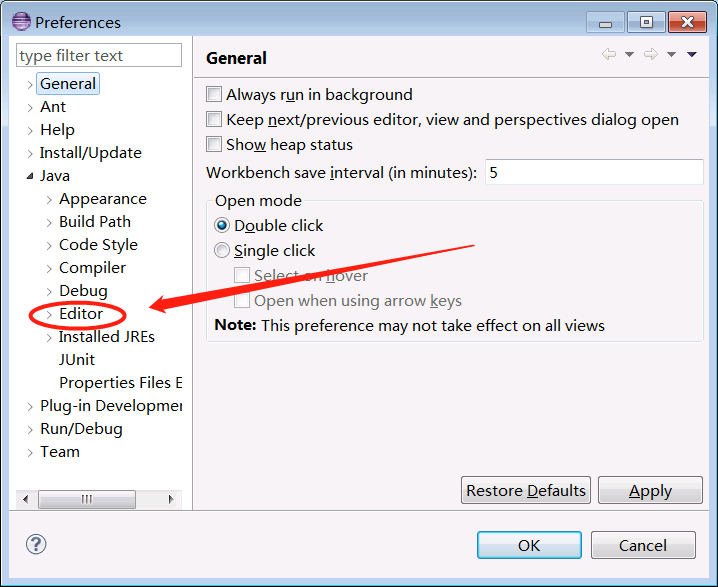This screenshot has width=718, height=587.
Task: Toggle the Show heap status checkbox
Action: 214,145
